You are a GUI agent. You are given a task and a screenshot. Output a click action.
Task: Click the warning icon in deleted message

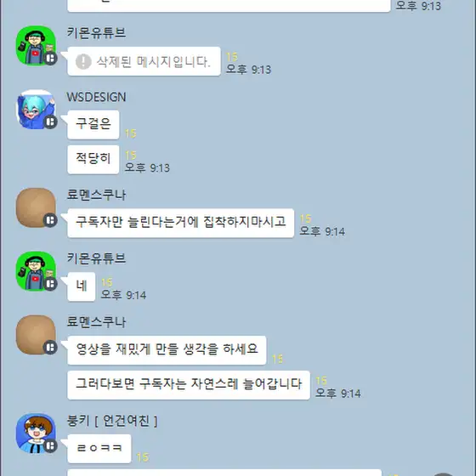83,61
